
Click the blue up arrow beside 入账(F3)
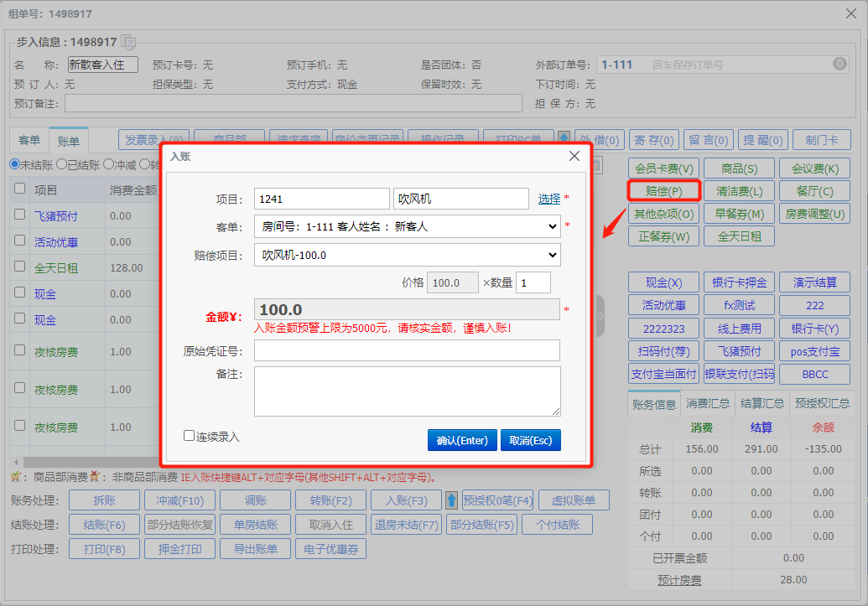click(451, 500)
